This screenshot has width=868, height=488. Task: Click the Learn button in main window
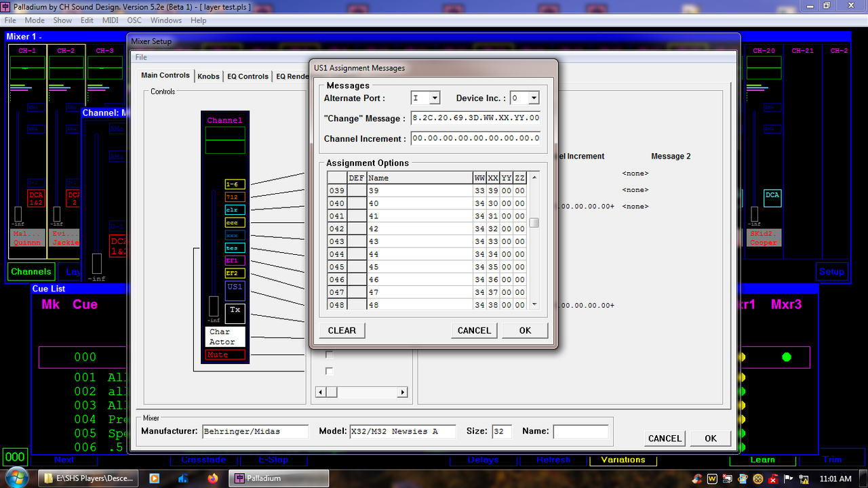pos(762,460)
